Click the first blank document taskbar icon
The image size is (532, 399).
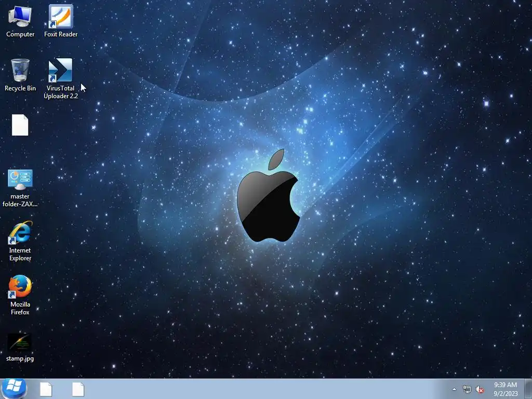[x=46, y=389]
